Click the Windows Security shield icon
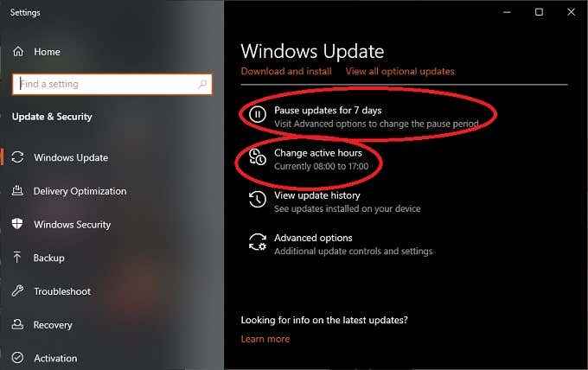This screenshot has width=588, height=370. (17, 224)
